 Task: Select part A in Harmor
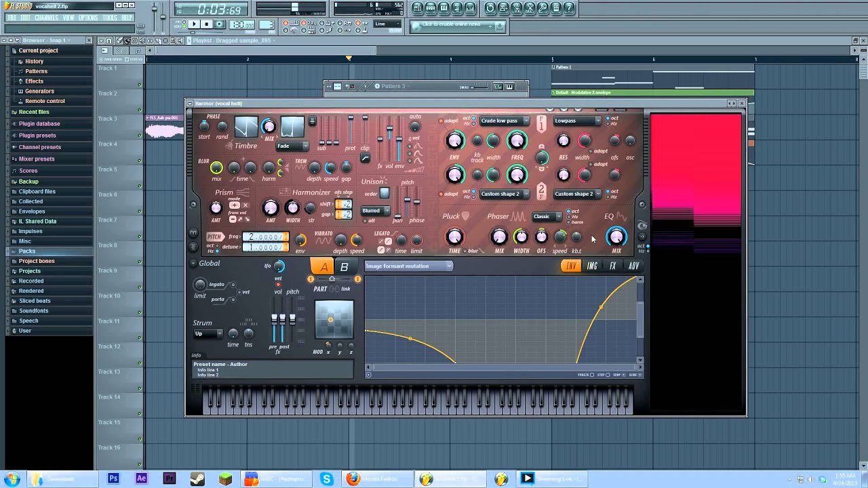coord(324,267)
